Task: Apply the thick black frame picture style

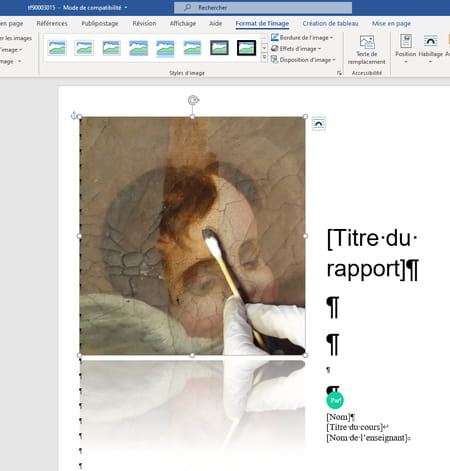Action: coord(247,48)
